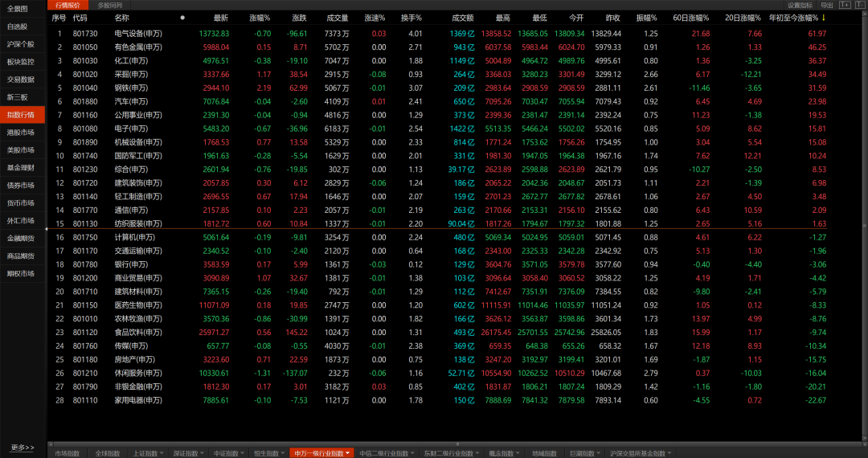Select the 有色金属(申万) row name
Screen dimensions: 868x458
138,47
